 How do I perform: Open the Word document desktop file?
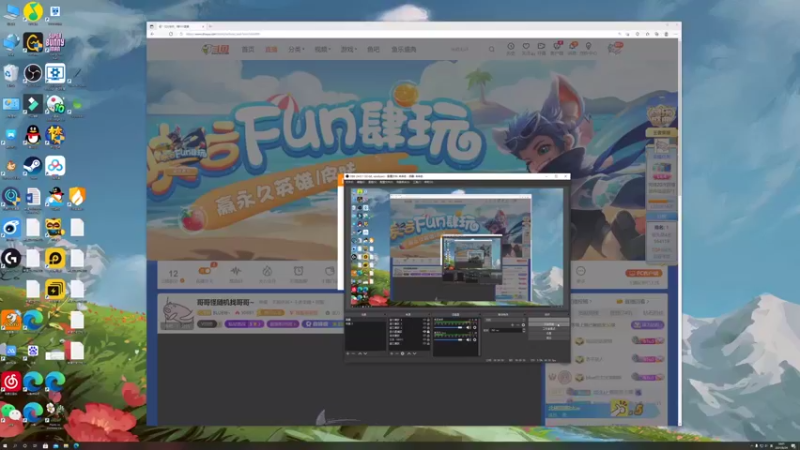point(33,196)
